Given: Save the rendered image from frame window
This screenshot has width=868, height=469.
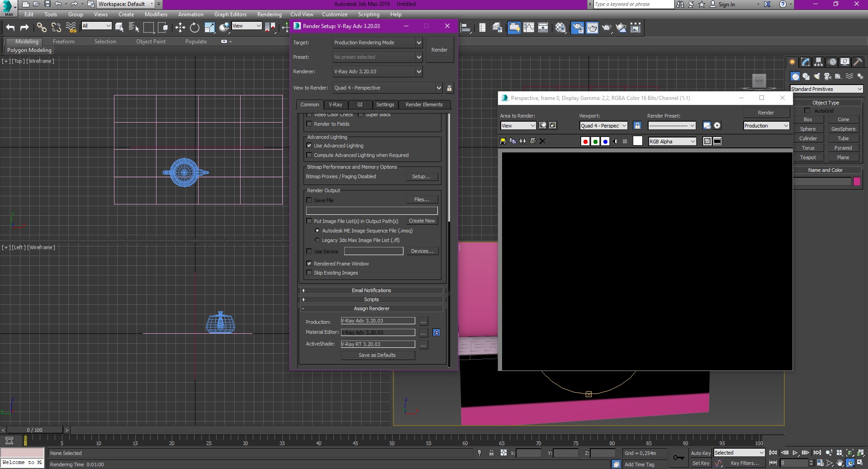Looking at the screenshot, I should point(503,141).
